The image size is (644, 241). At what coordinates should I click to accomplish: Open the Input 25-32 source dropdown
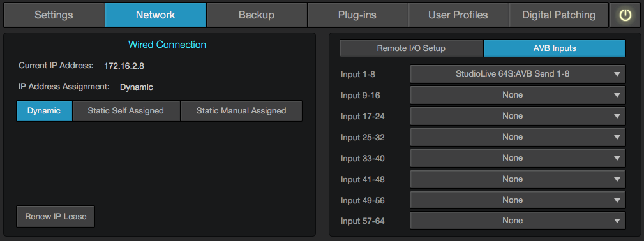pos(518,137)
